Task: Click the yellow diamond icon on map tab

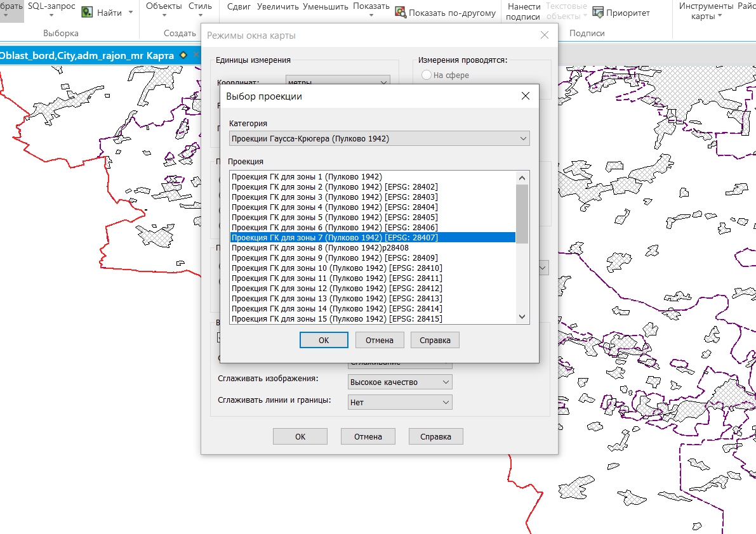Action: pyautogui.click(x=183, y=55)
